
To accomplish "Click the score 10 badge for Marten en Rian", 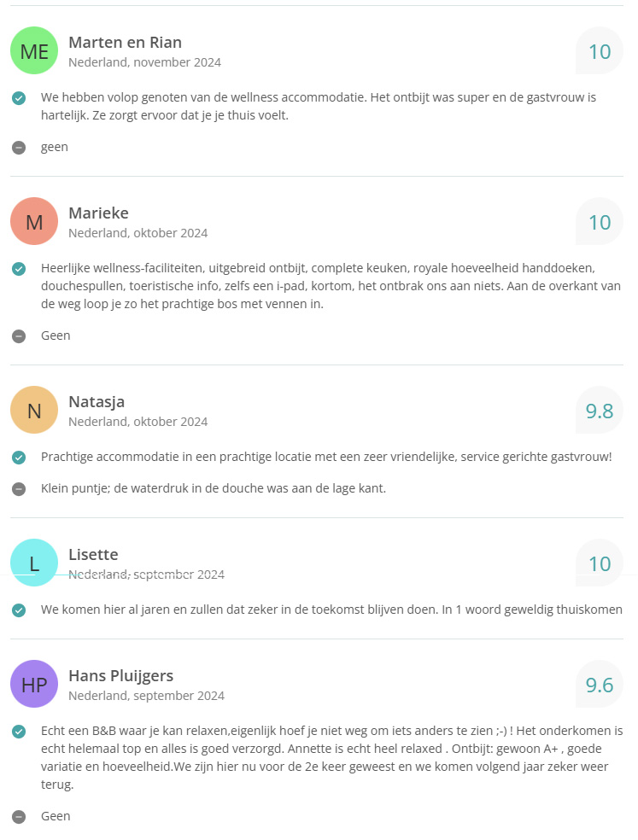I will [600, 51].
